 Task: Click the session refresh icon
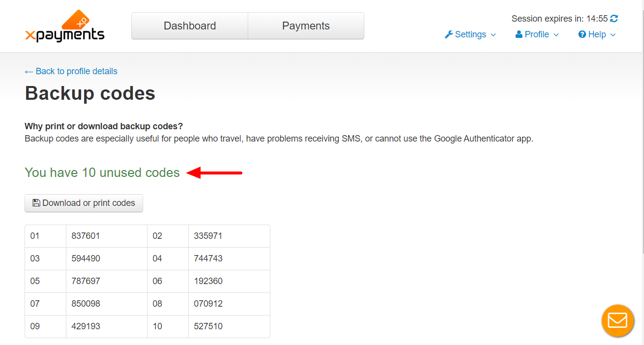click(614, 19)
